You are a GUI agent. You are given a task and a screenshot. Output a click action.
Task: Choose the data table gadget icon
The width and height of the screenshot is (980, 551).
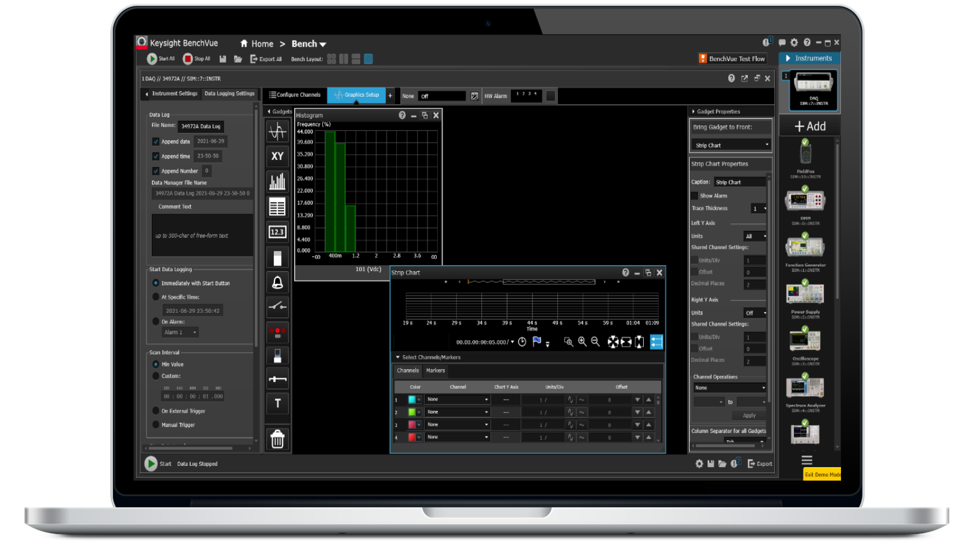(x=277, y=207)
